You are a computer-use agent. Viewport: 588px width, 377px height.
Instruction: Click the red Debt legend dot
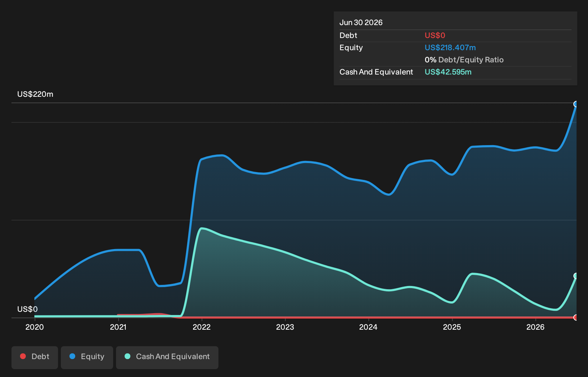23,356
